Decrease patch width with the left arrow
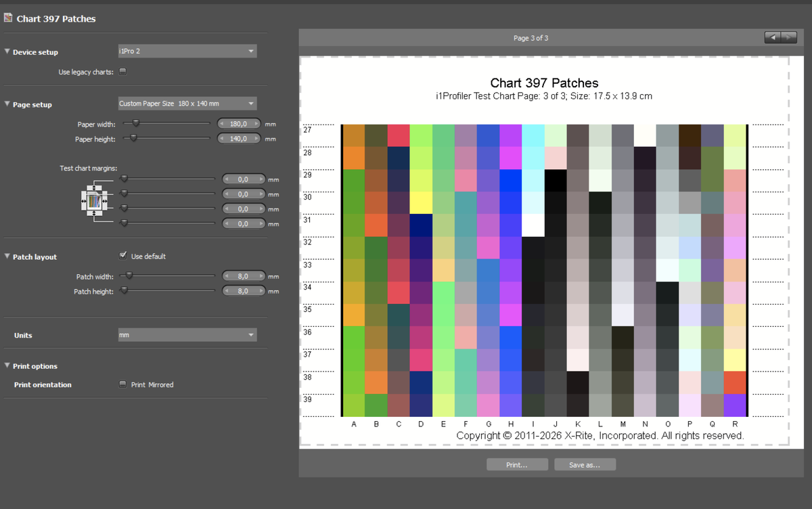This screenshot has height=509, width=812. (227, 276)
